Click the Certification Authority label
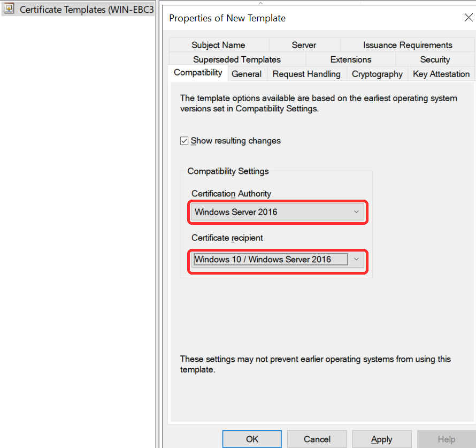 232,193
